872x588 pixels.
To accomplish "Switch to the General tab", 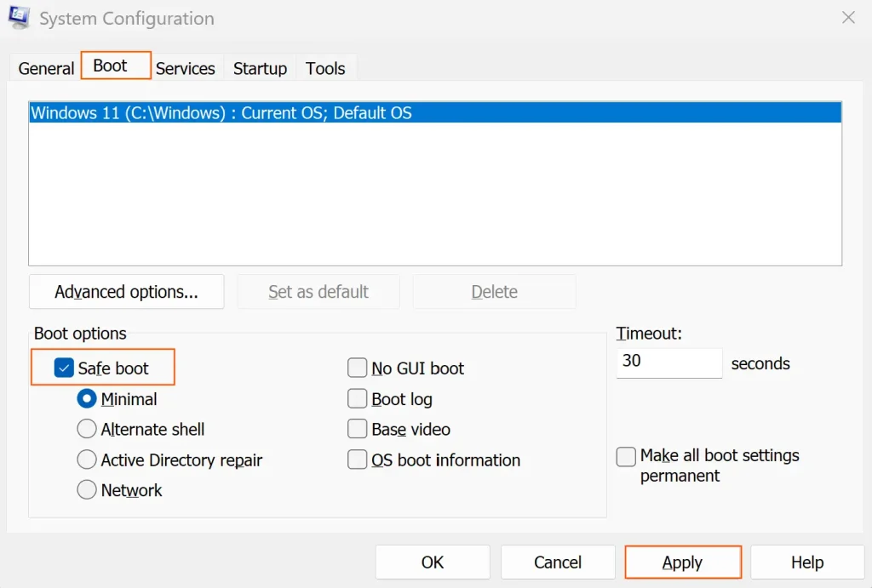I will coord(46,68).
